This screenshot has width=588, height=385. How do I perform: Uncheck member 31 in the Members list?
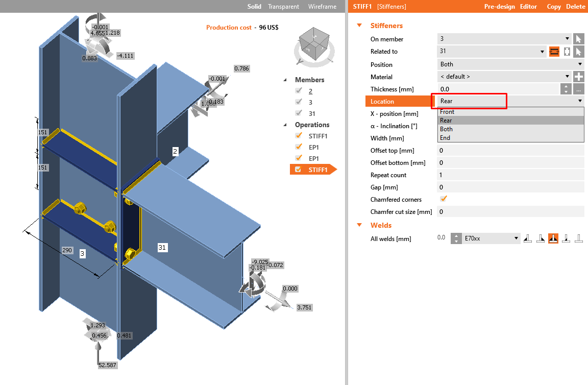pos(299,113)
